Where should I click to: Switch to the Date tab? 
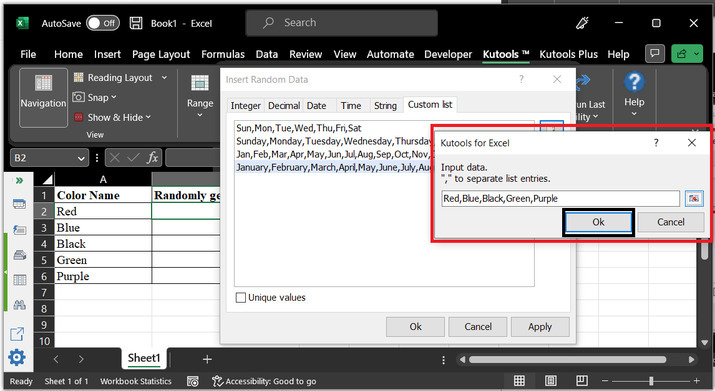point(316,105)
